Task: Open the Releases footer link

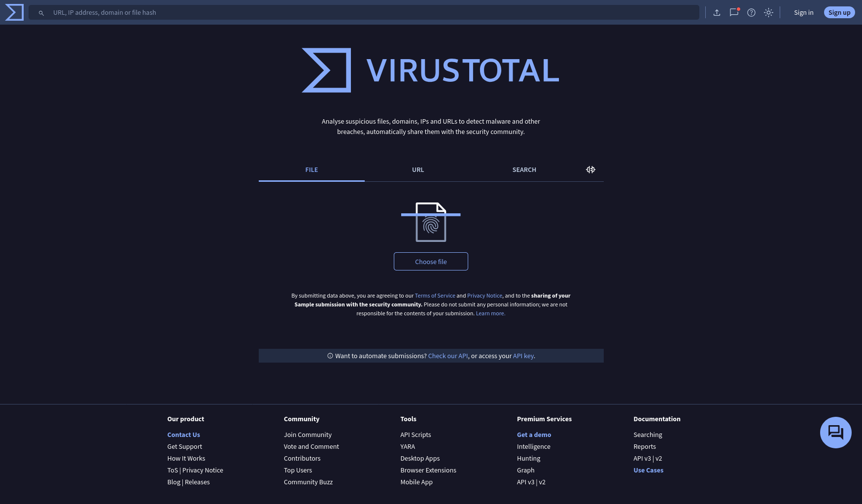Action: 197,482
